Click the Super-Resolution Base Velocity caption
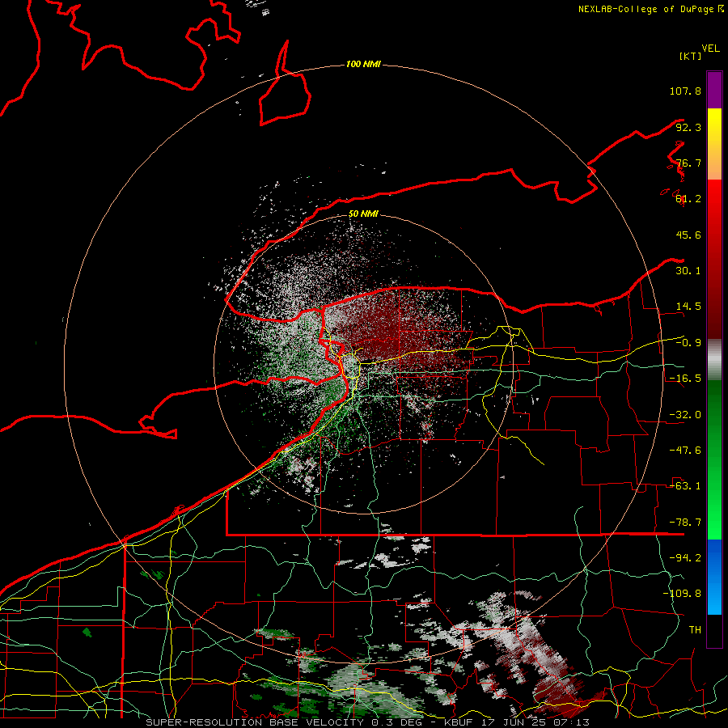Screen dimensions: 728x728 [368, 722]
